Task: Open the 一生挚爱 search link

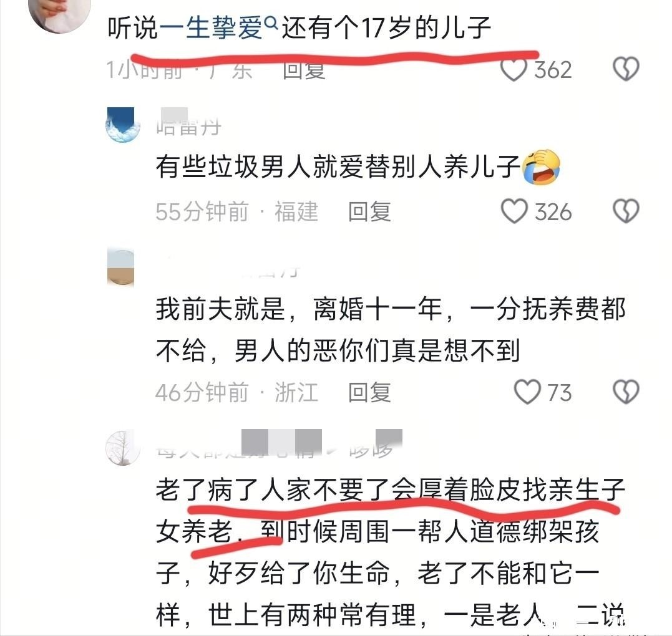Action: 210,28
